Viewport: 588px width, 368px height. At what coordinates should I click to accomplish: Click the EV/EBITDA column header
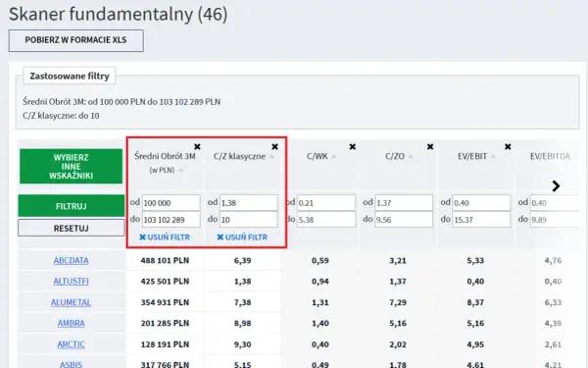coord(550,156)
